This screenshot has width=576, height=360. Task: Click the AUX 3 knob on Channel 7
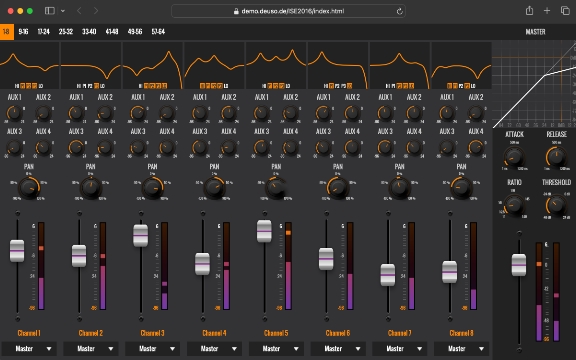[x=385, y=147]
